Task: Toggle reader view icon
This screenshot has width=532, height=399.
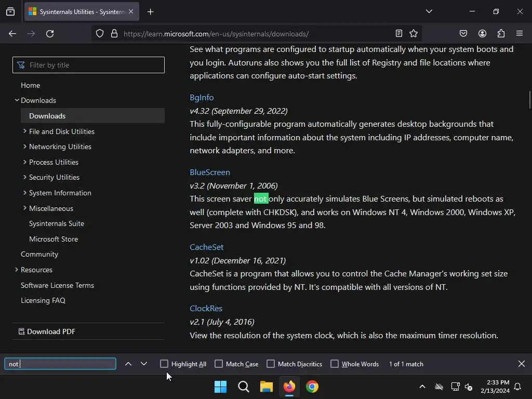Action: (x=399, y=33)
